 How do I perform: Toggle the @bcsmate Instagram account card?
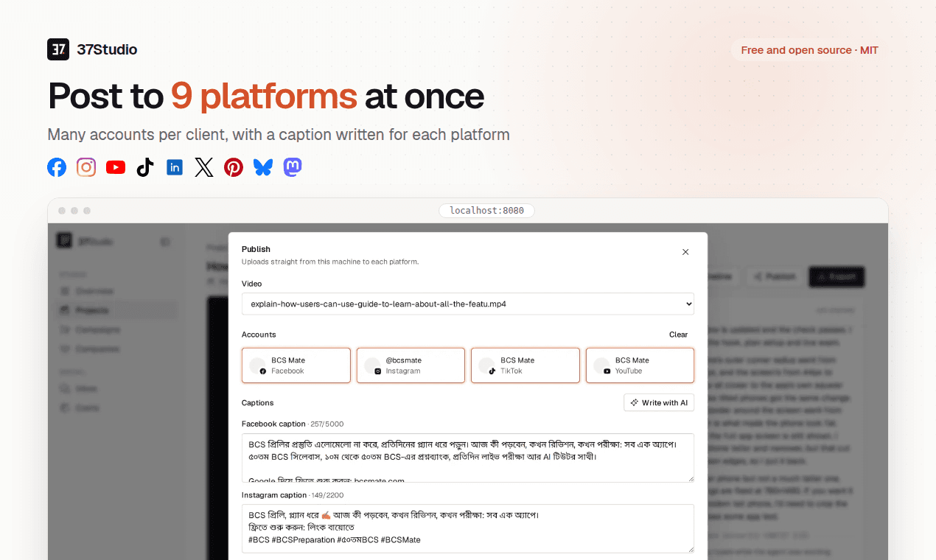pos(411,365)
